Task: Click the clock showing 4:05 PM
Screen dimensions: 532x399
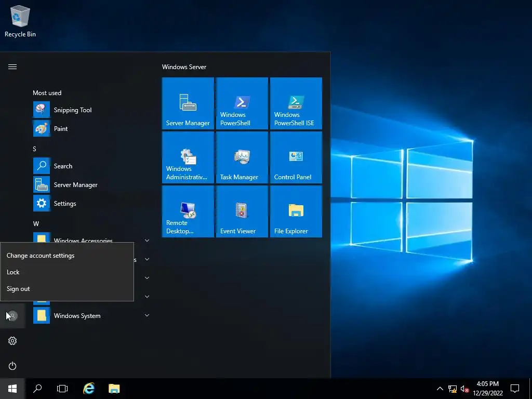Action: tap(488, 389)
